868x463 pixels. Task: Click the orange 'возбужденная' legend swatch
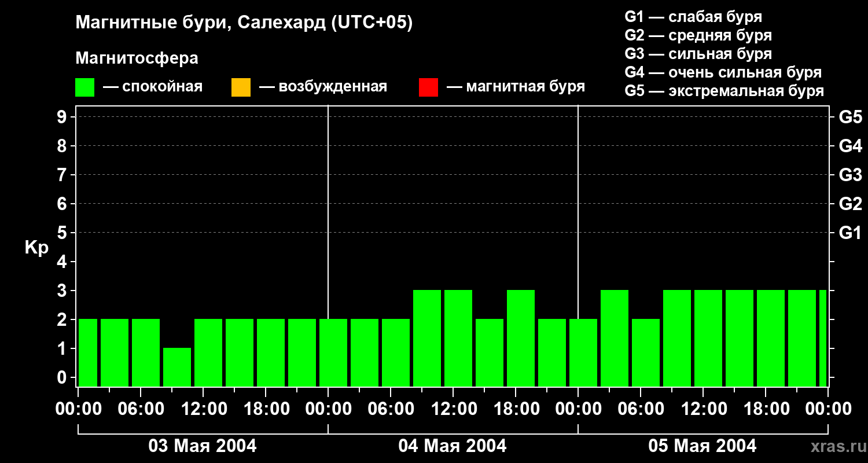[x=241, y=87]
